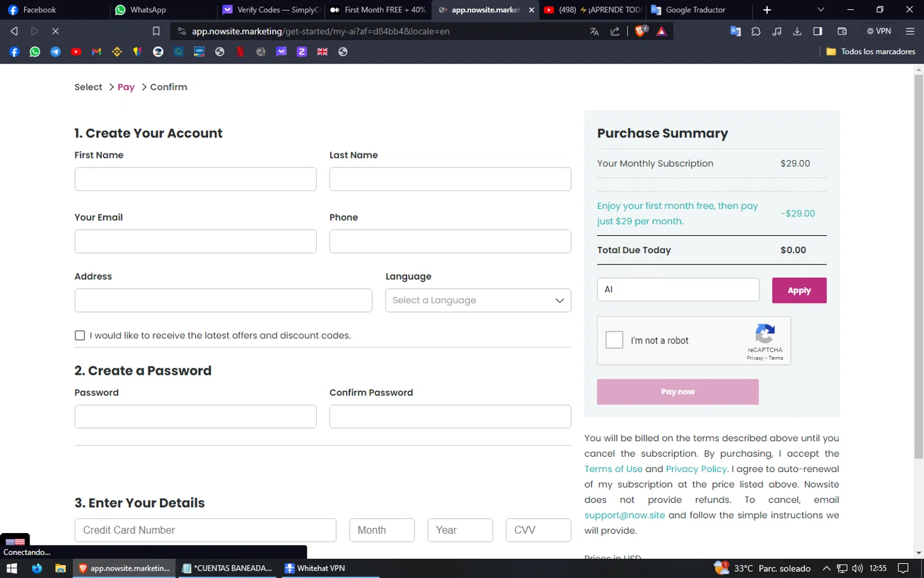This screenshot has height=578, width=924.
Task: Open the browser hamburger menu
Action: coord(910,31)
